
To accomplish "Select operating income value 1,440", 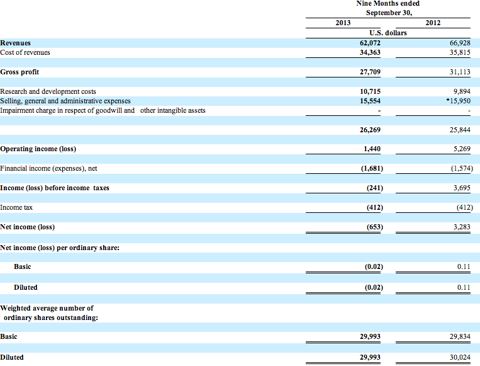I will [x=372, y=149].
